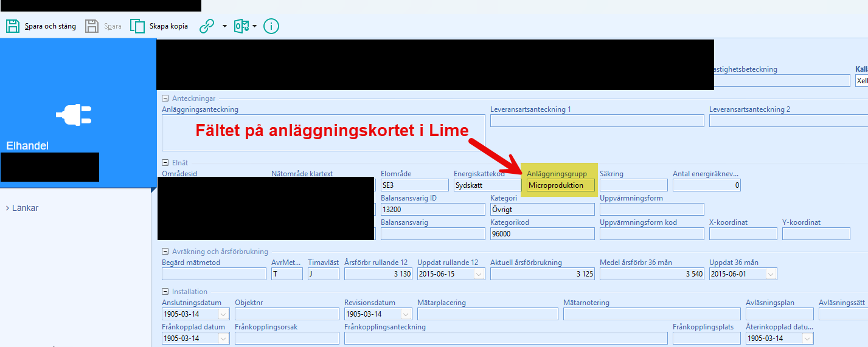868x347 pixels.
Task: Click the greyed-out Spara button
Action: [103, 26]
